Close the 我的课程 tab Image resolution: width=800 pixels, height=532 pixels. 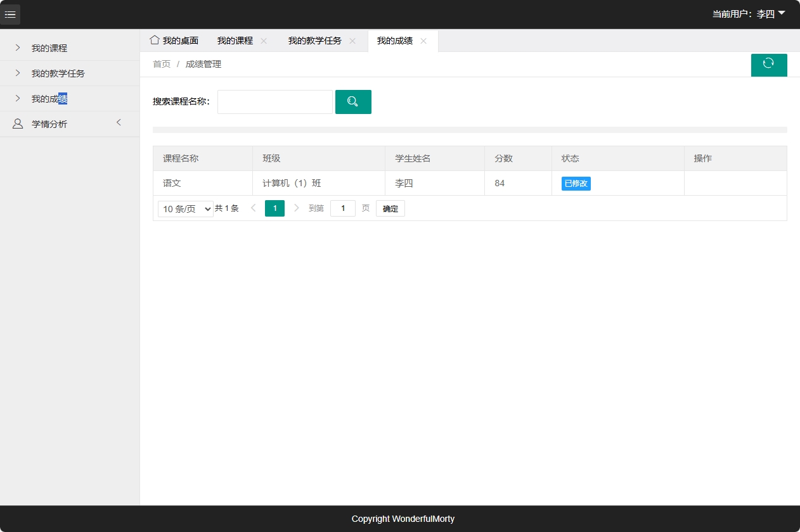(x=263, y=41)
